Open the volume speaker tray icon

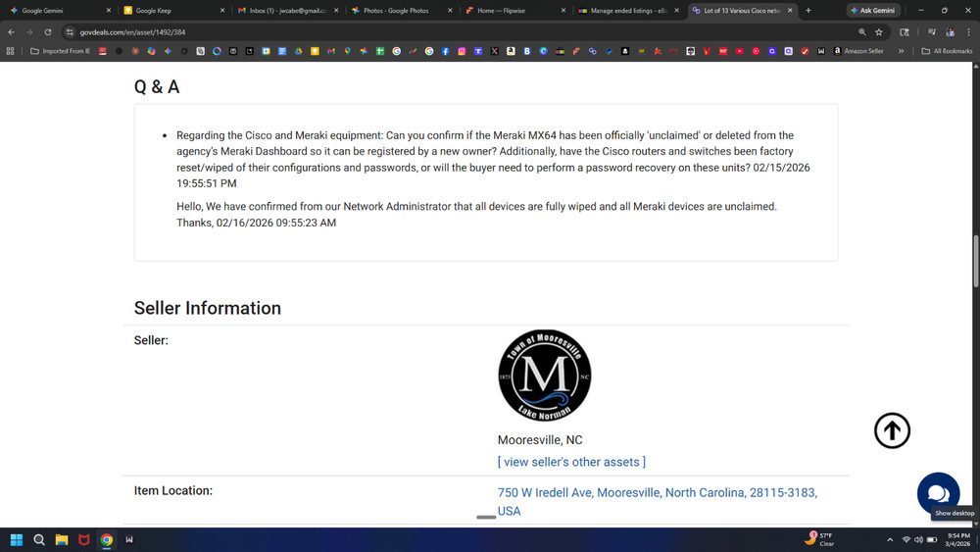coord(919,539)
